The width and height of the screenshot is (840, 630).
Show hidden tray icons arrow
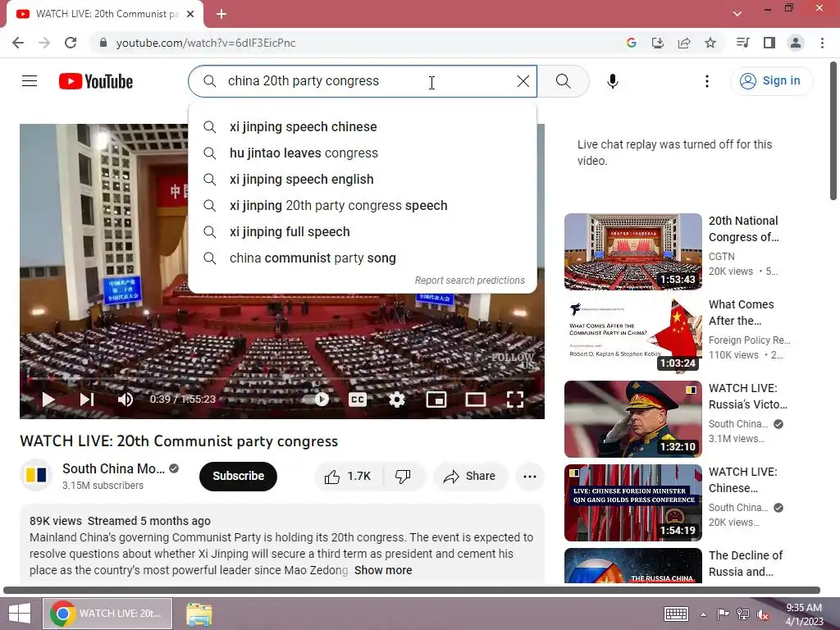tap(703, 614)
